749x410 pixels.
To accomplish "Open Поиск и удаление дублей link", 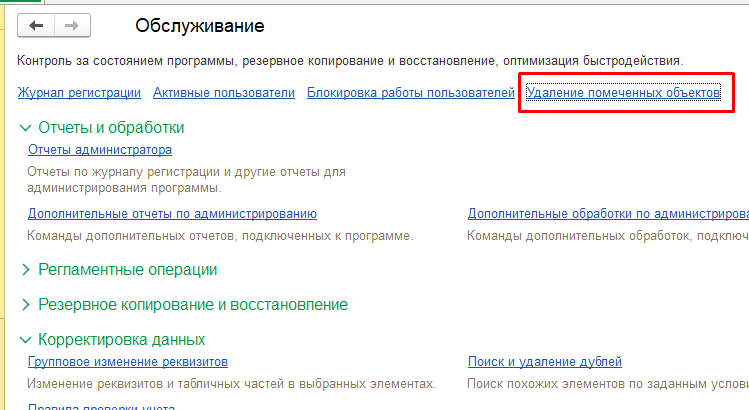I will [x=545, y=362].
